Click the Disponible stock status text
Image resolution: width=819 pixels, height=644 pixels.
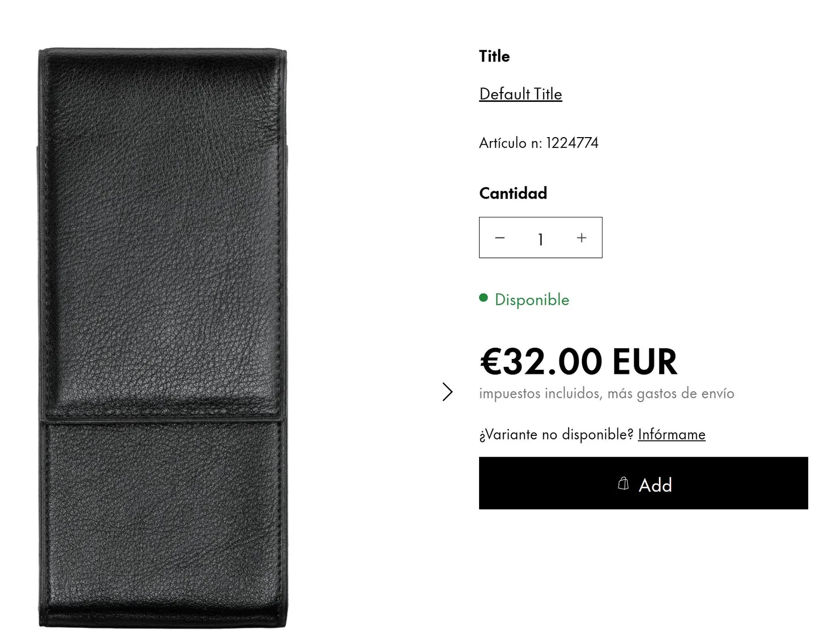tap(532, 300)
